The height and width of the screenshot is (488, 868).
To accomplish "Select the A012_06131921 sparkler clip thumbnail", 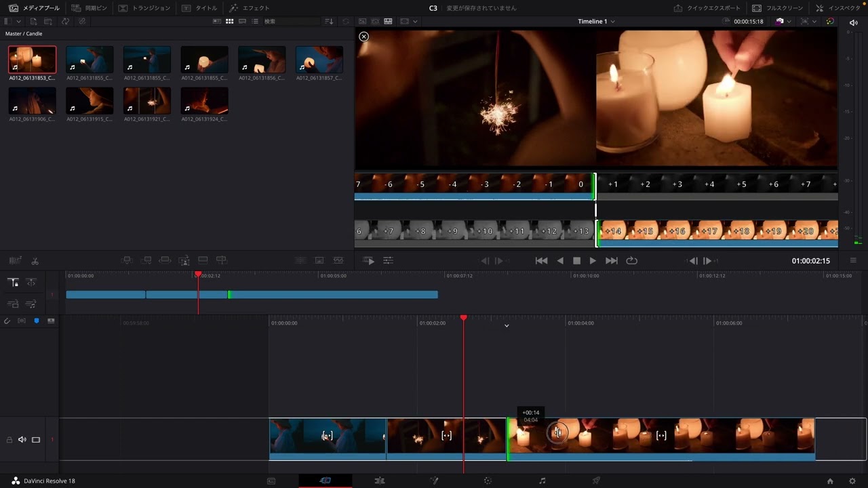I will (x=147, y=101).
